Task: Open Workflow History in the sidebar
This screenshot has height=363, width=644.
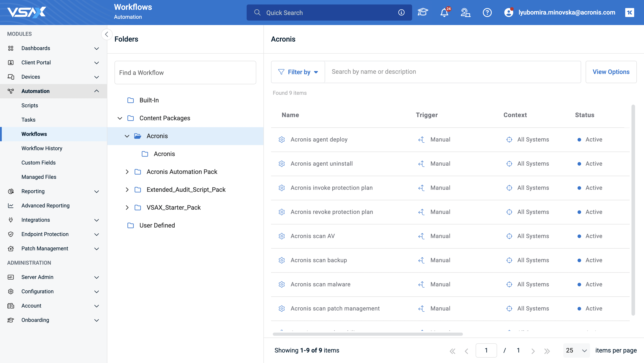Action: 42,148
